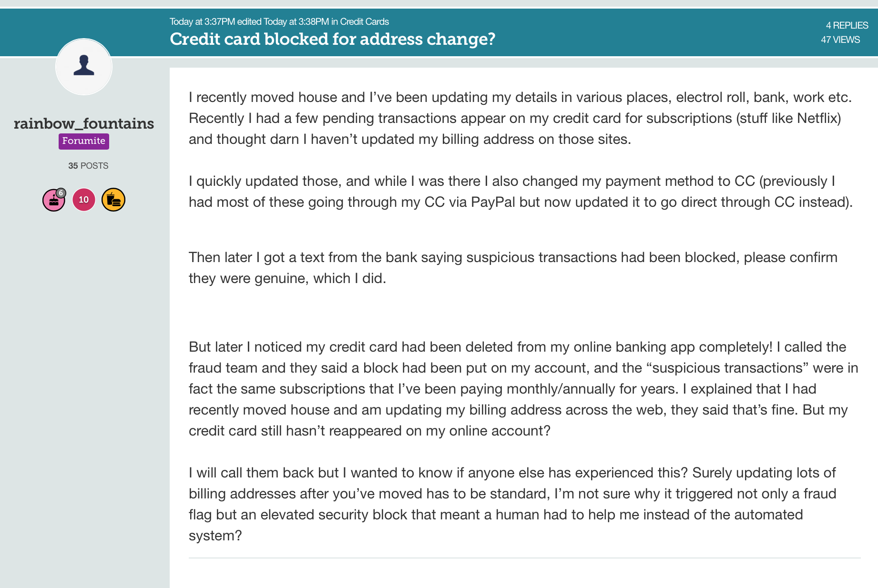The height and width of the screenshot is (588, 878).
Task: Click the 4 Replies counter
Action: point(847,25)
